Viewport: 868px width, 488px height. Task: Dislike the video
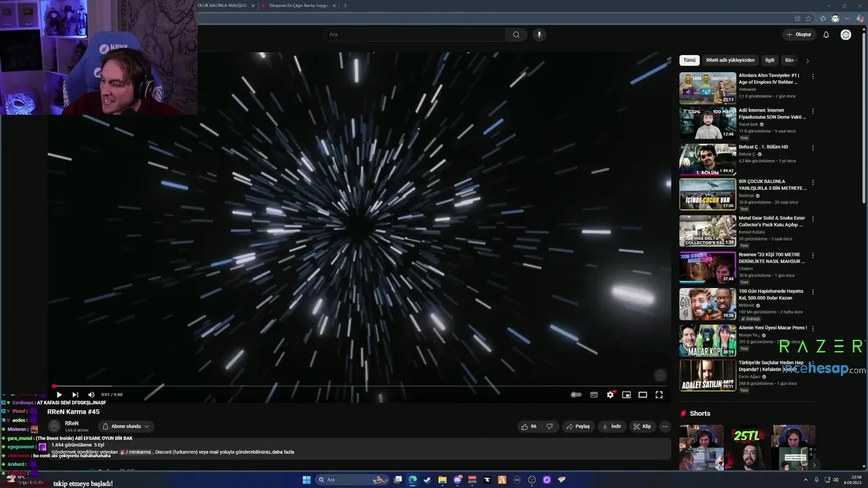point(550,426)
